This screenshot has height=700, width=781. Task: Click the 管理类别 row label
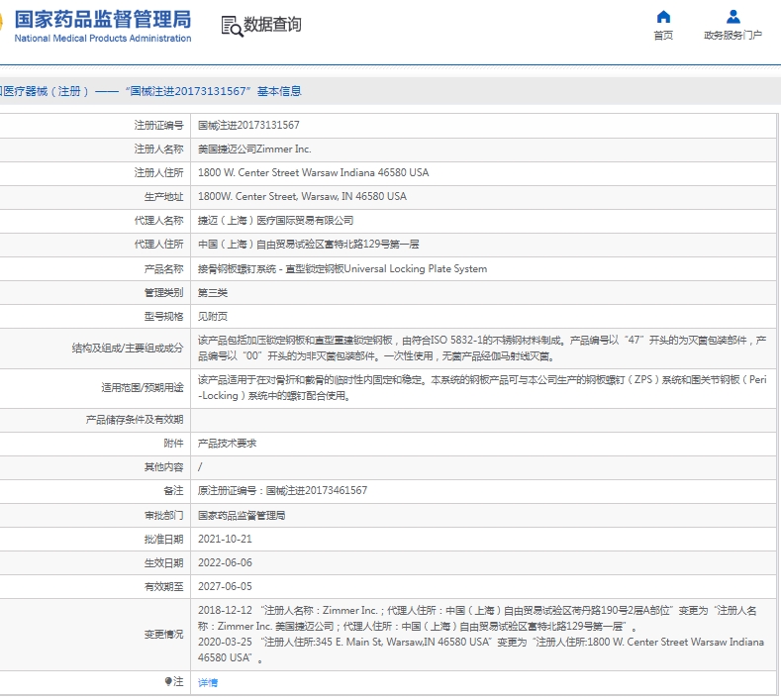point(164,292)
